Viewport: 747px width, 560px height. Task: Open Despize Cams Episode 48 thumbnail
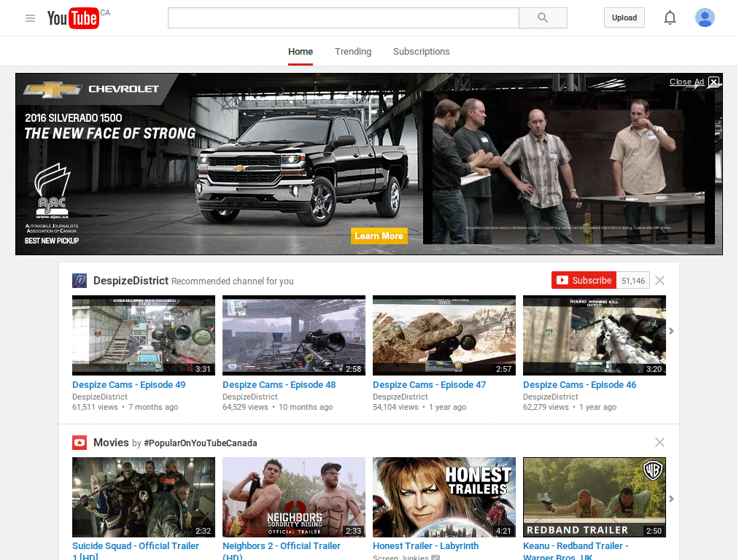tap(294, 335)
